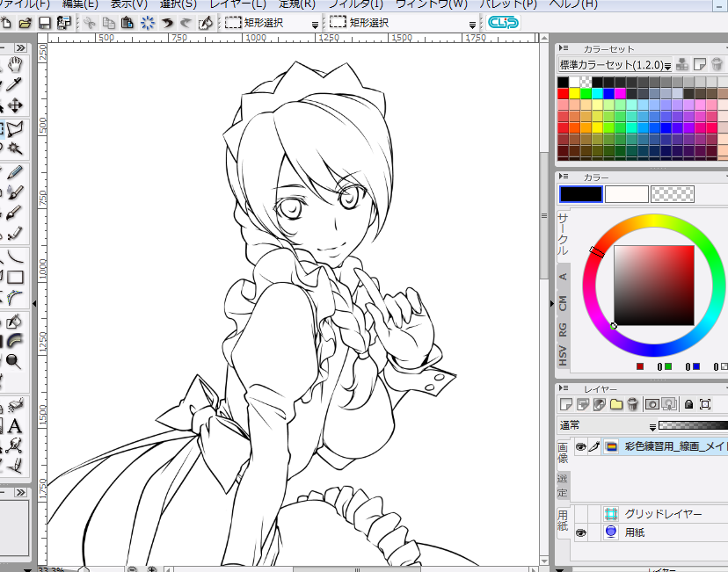Open the カラー panel menu
This screenshot has width=728, height=572.
point(564,177)
